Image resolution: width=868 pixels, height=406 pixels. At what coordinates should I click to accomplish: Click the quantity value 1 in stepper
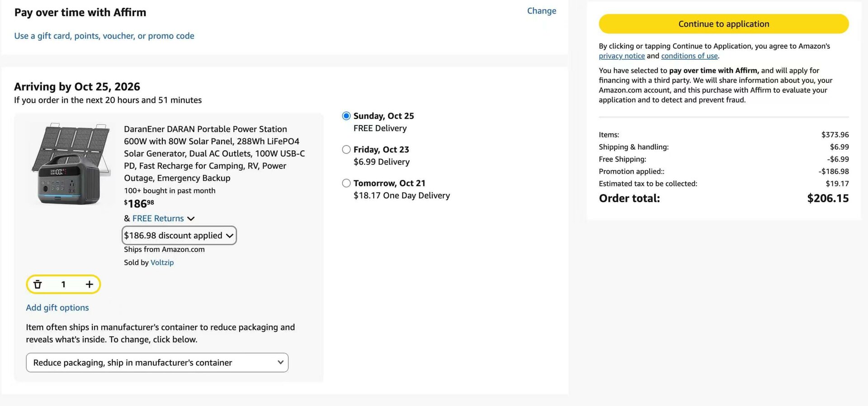(63, 284)
